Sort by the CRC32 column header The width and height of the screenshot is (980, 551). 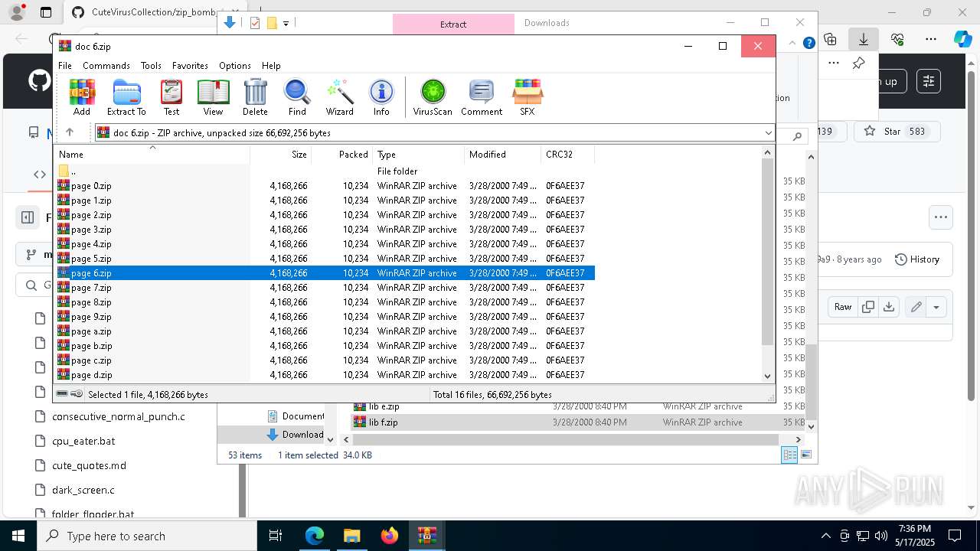(567, 155)
